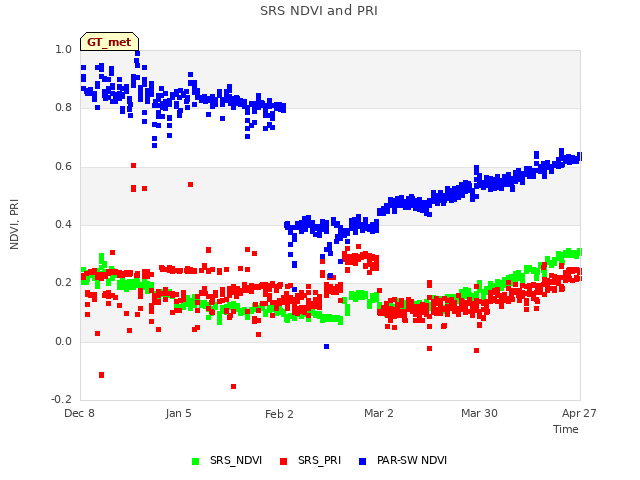Click the 0.2 y-axis tick label
This screenshot has height=480, width=640.
tap(63, 282)
